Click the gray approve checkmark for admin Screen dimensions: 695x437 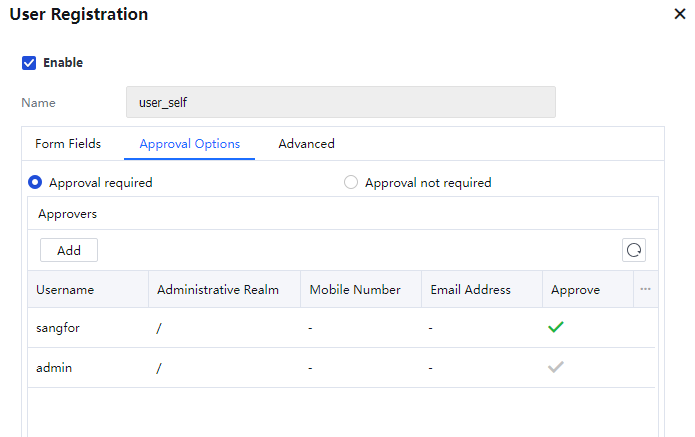pos(556,367)
